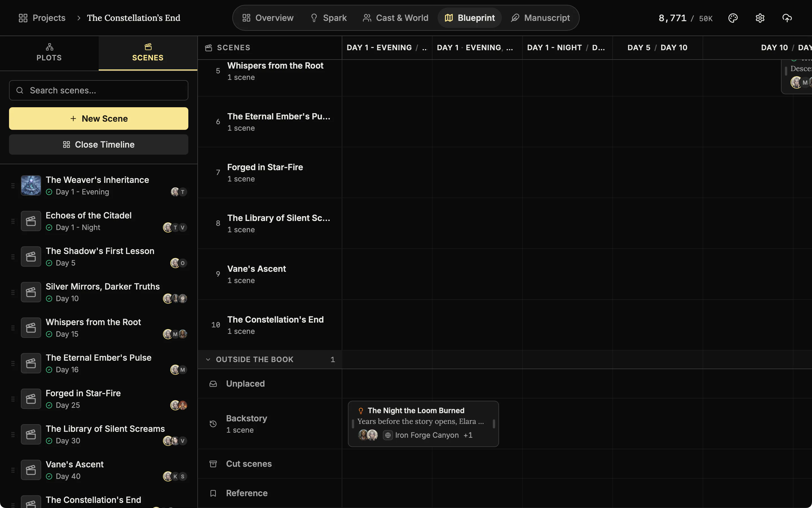This screenshot has width=812, height=508.
Task: Select the Blueprint tab
Action: pos(469,18)
